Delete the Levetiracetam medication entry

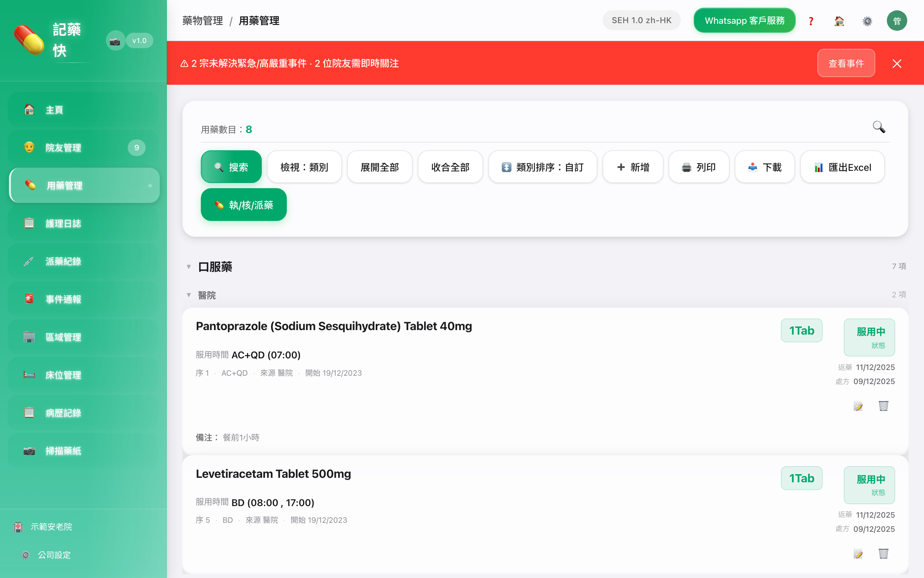[x=884, y=554]
